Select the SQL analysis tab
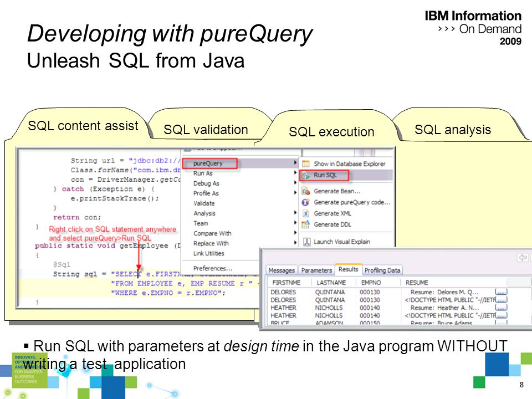Screen dimensions: 532x399 point(453,130)
